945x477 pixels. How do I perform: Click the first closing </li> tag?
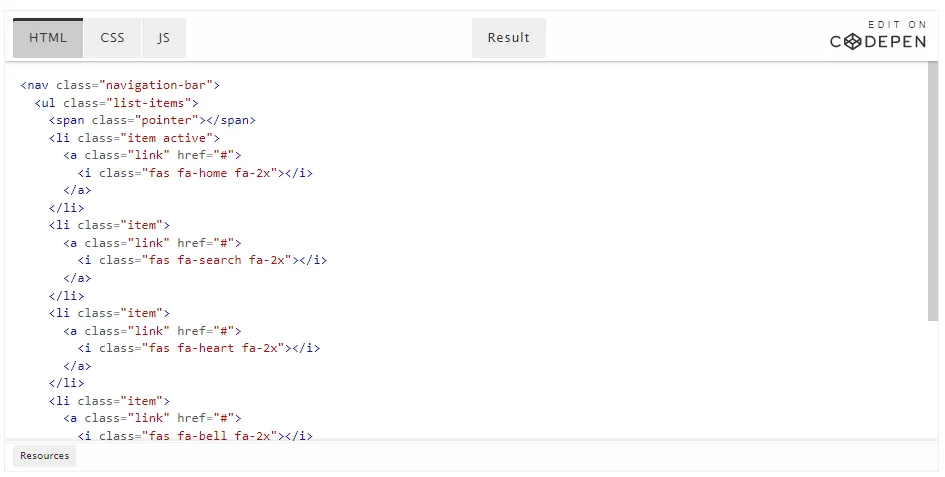pos(66,208)
